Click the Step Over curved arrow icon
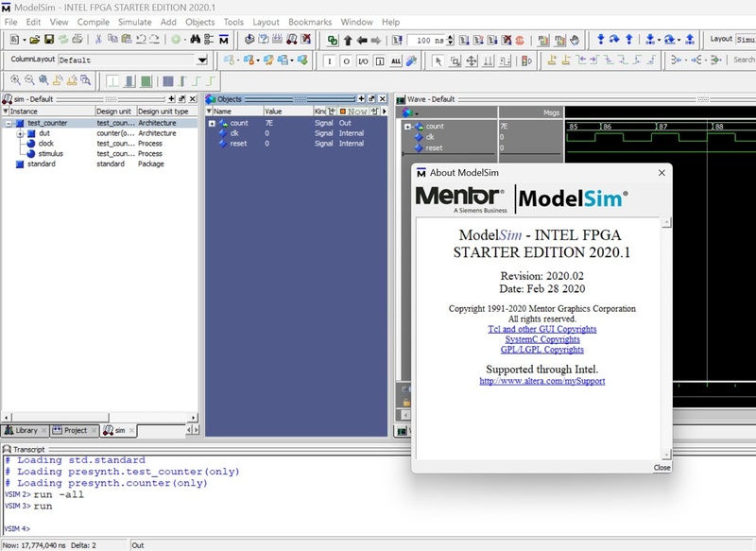 [x=614, y=40]
